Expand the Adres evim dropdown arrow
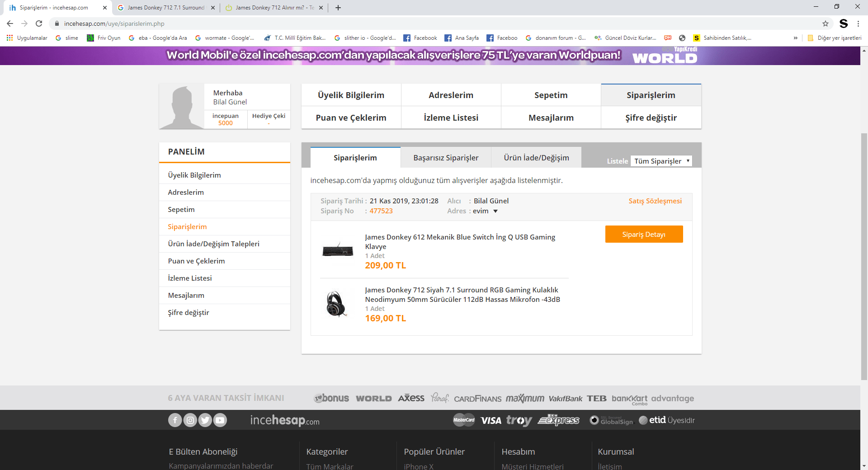 click(x=495, y=211)
